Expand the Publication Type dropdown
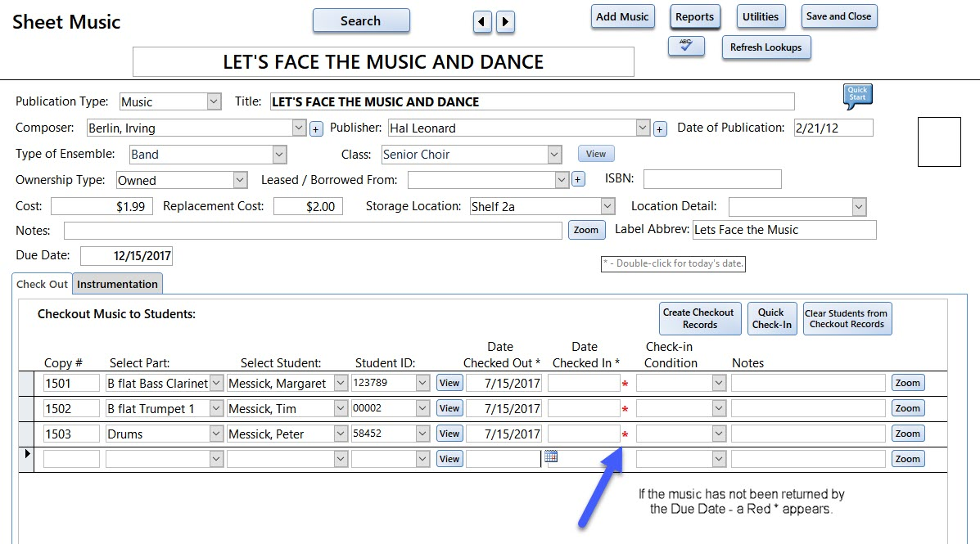Viewport: 980px width, 544px height. (x=214, y=102)
